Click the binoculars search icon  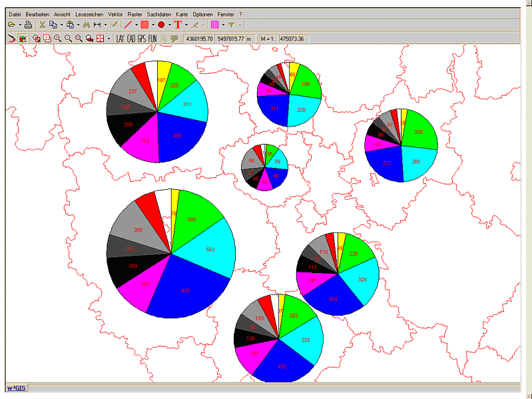[x=87, y=25]
